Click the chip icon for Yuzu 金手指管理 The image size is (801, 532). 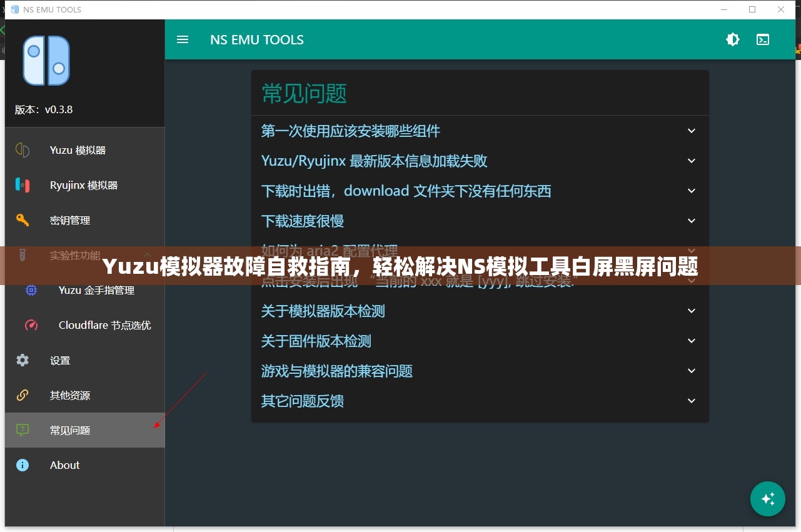[x=31, y=290]
